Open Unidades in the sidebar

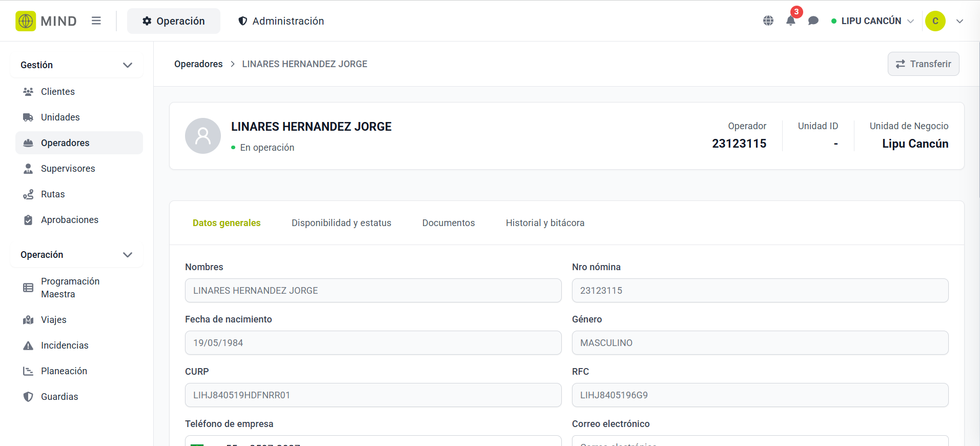coord(79,117)
